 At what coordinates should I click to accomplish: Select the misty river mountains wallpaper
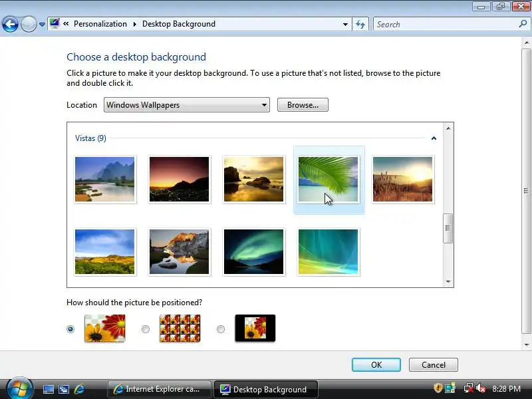(x=105, y=179)
